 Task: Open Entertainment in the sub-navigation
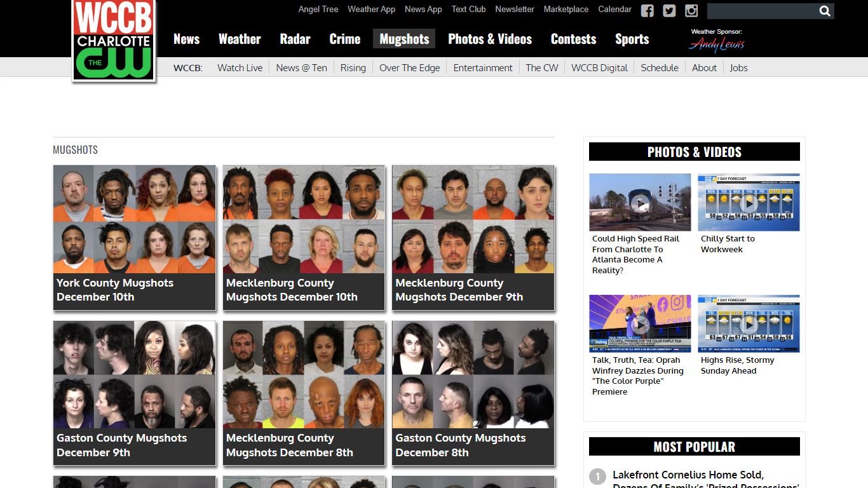coord(483,67)
